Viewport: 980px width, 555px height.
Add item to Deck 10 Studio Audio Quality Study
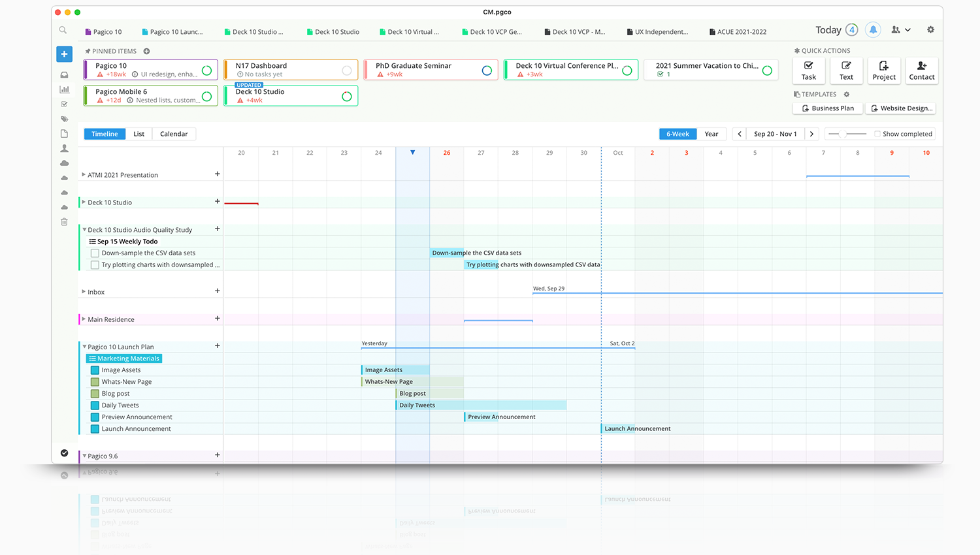tap(217, 229)
